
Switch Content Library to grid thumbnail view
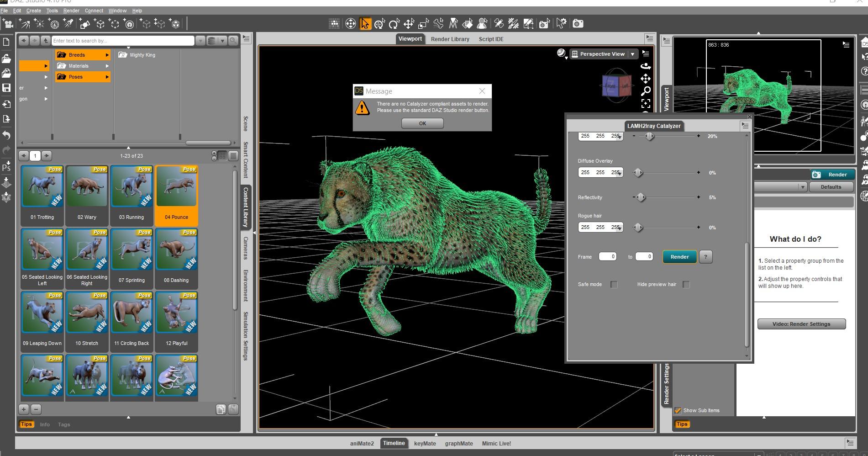tap(222, 156)
